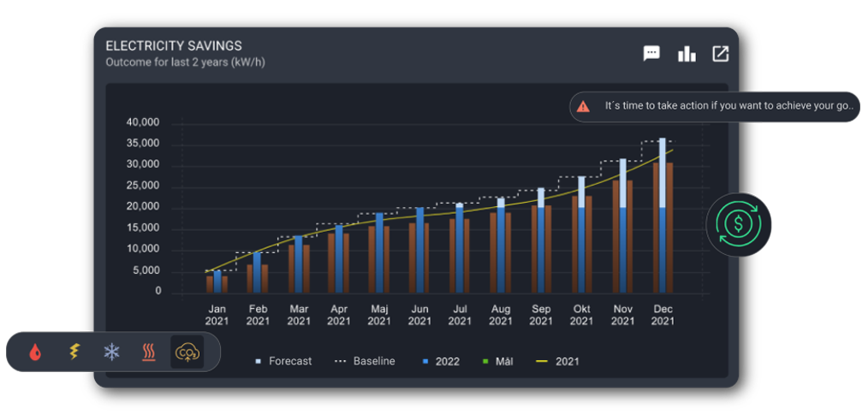Viewport: 868px width, 420px height.
Task: Select the red heating waves icon
Action: (149, 352)
